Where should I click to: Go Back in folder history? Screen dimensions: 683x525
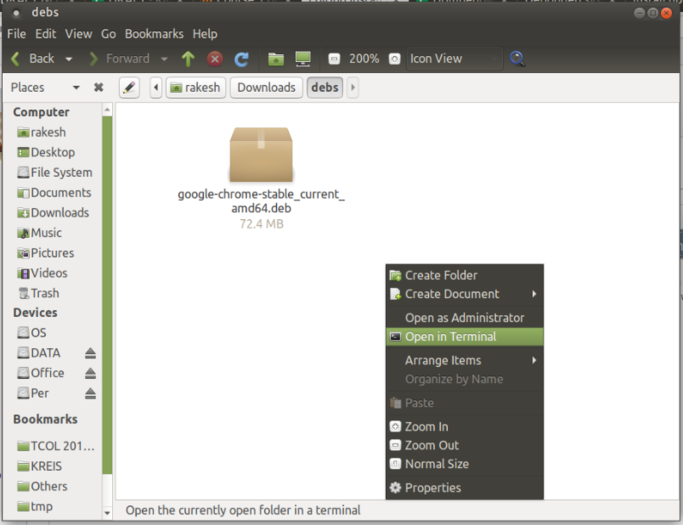(x=33, y=59)
